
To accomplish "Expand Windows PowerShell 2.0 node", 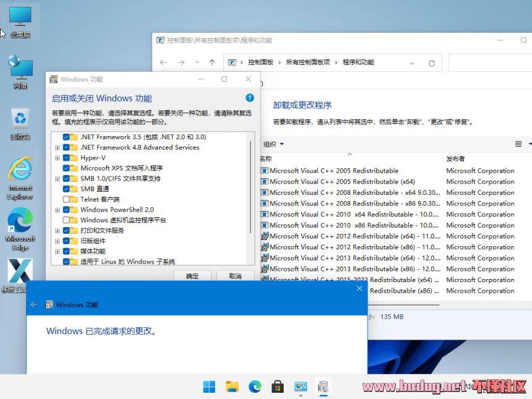I will [58, 210].
